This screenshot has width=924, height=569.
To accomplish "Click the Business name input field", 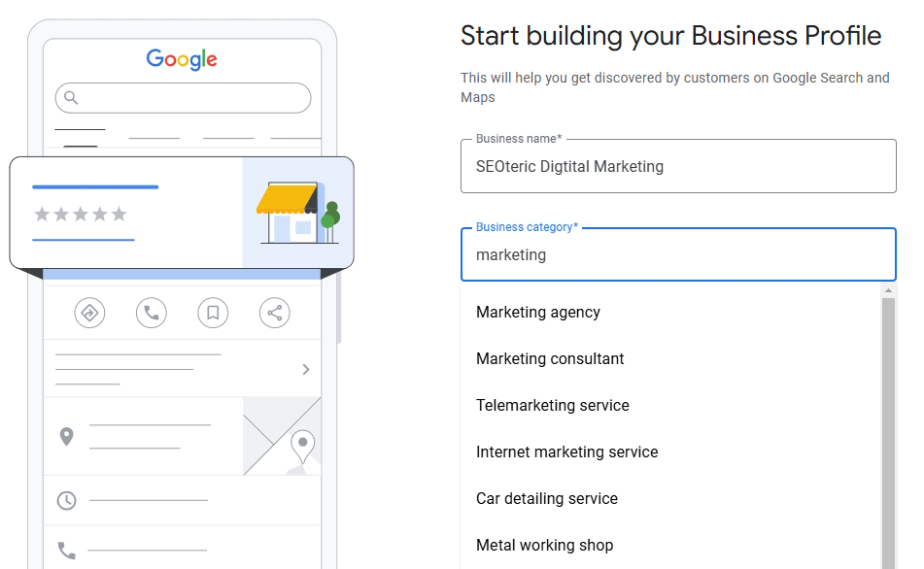I will pos(678,166).
